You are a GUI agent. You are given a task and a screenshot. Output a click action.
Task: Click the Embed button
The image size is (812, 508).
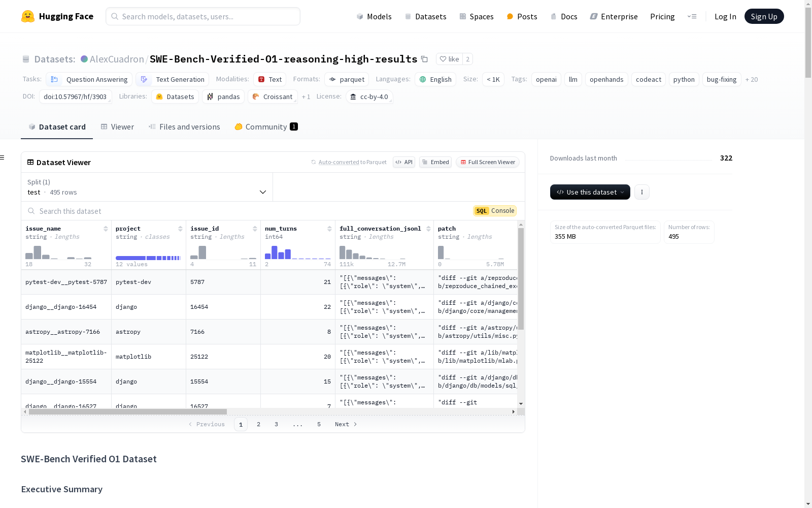435,162
